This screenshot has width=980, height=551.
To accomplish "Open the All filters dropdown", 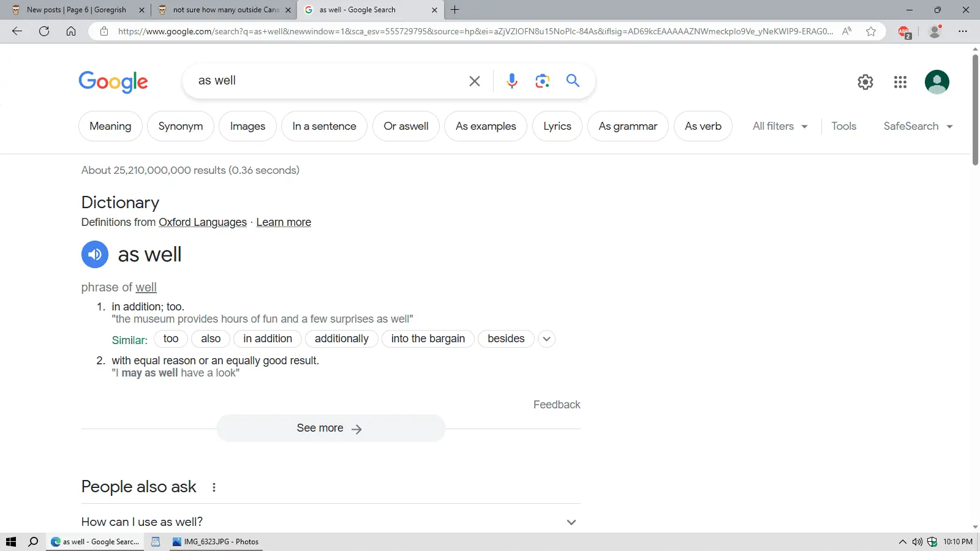I will 780,126.
